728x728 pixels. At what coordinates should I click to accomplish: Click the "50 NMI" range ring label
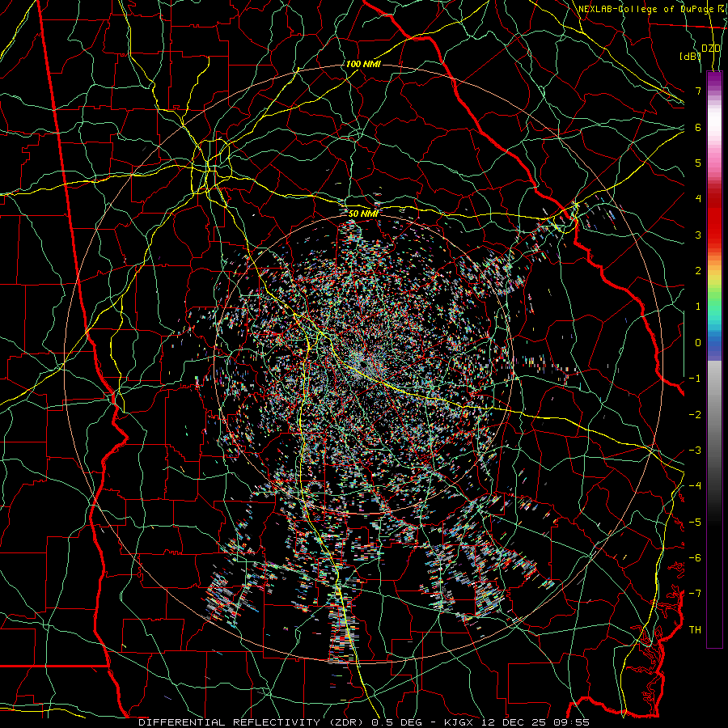coord(363,214)
